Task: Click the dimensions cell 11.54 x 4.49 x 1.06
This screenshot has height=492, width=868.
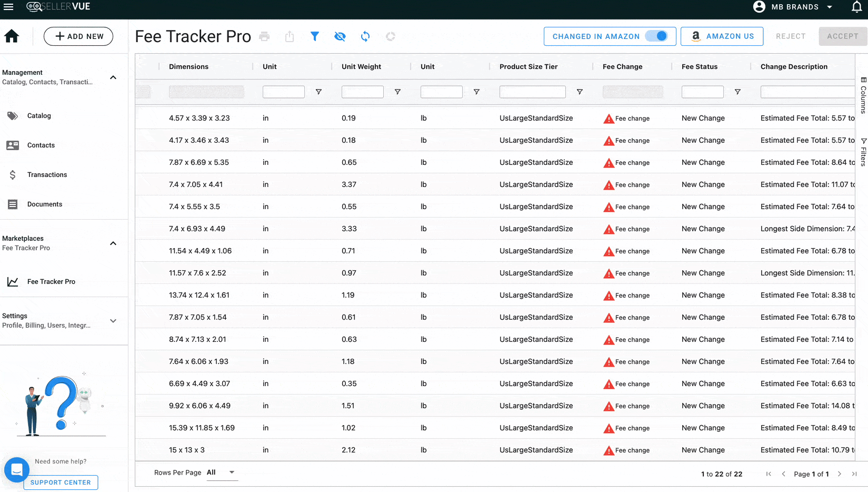Action: click(200, 251)
